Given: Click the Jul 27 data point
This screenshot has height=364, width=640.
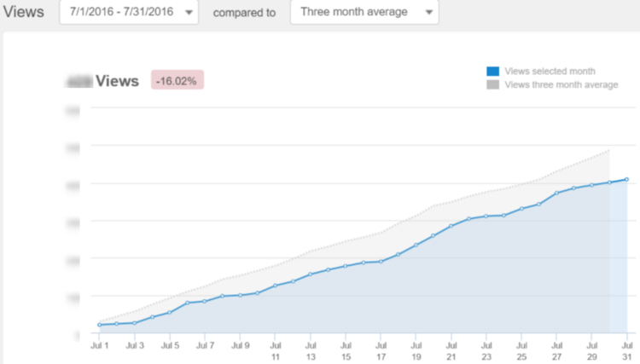Looking at the screenshot, I should [556, 193].
